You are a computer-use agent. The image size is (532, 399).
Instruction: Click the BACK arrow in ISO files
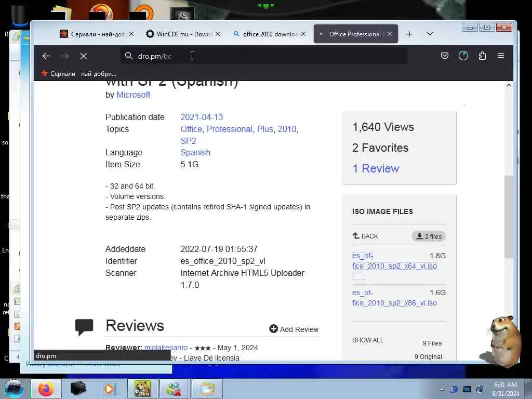click(x=365, y=236)
